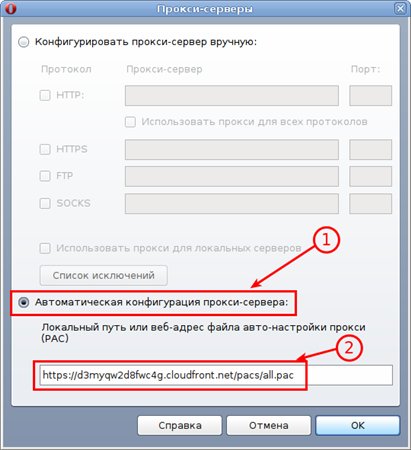Click the HTTP proxy server address field
Screen dimensions: 411x450
(232, 95)
